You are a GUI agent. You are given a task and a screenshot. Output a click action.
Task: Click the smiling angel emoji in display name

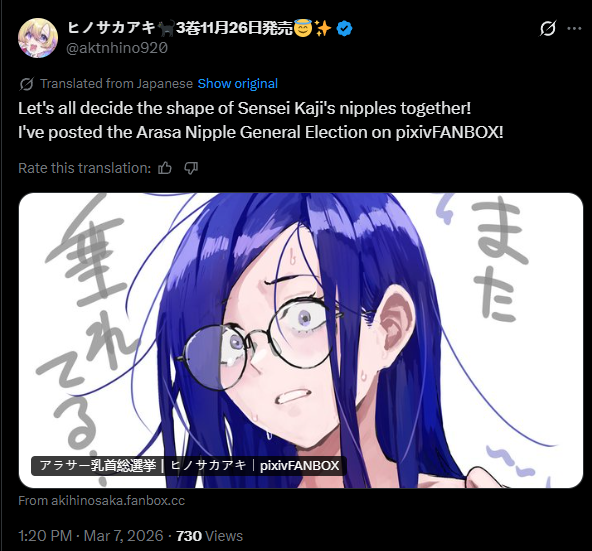303,28
